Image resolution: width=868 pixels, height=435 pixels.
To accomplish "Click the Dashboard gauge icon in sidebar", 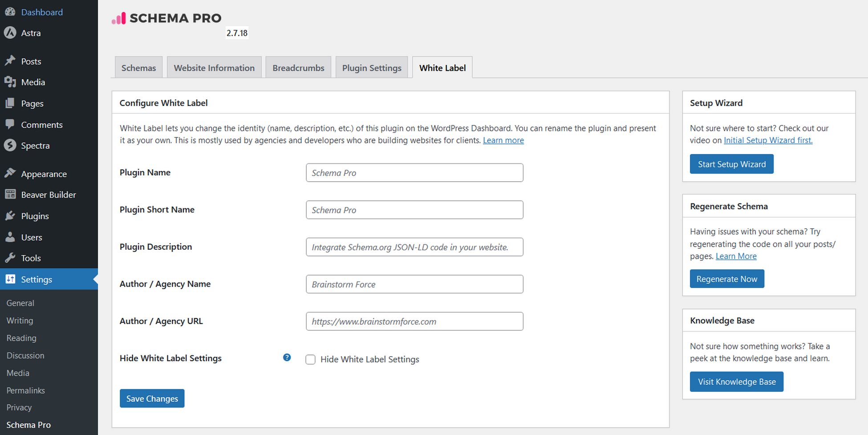I will 10,12.
